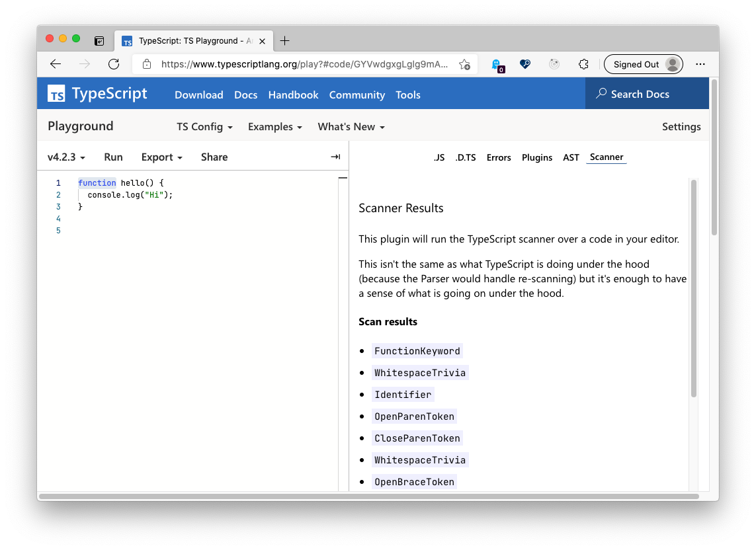Screen dimensions: 756x550
Task: Open the Export dropdown menu
Action: [161, 157]
